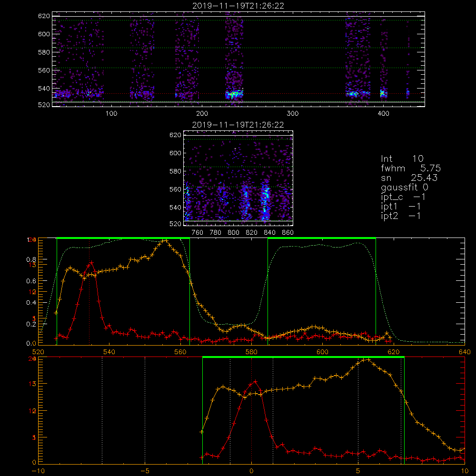Click x-axis label 580 on profile plot
476x476 pixels.
(x=251, y=352)
